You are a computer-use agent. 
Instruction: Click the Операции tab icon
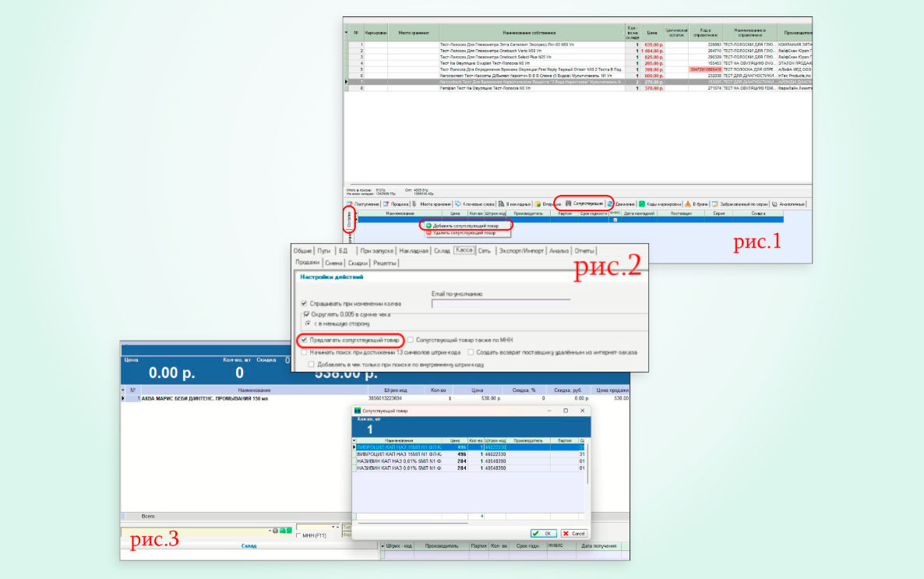[x=538, y=204]
